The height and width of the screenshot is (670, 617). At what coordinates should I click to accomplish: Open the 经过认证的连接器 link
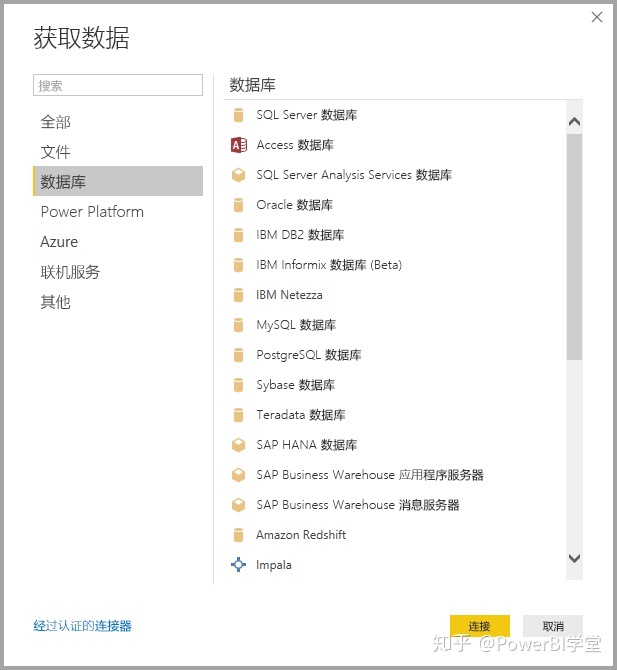(82, 626)
